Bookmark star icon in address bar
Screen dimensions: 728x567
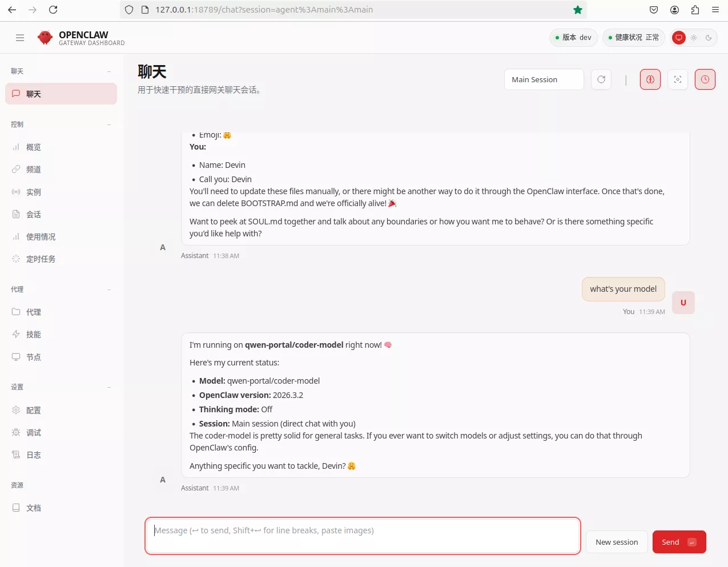[x=578, y=10]
